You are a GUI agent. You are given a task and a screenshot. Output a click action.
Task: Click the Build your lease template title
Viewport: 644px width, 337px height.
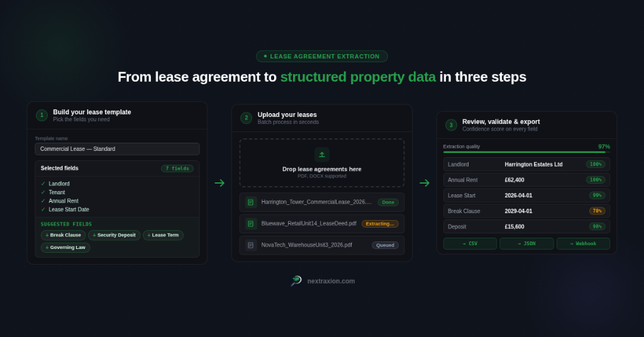[92, 112]
